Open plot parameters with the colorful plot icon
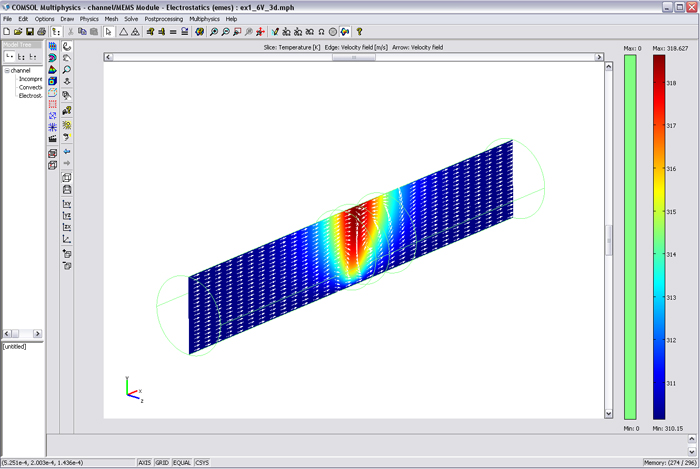700x469 pixels. [x=200, y=32]
